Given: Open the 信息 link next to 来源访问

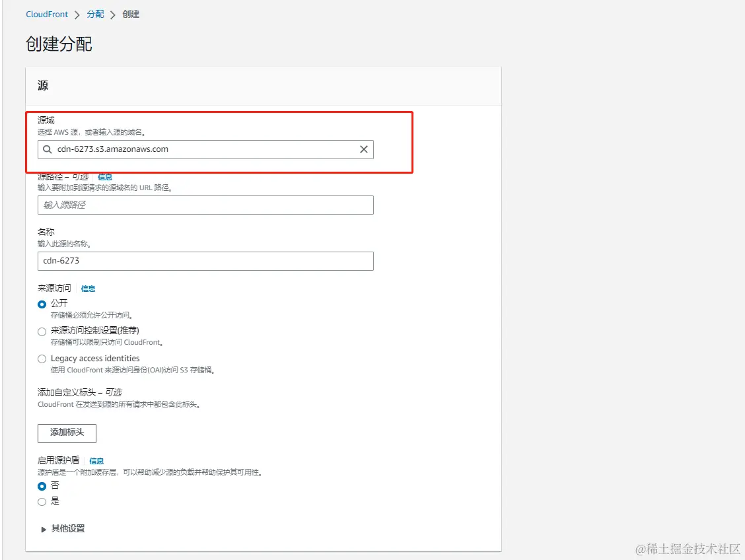Looking at the screenshot, I should (88, 289).
